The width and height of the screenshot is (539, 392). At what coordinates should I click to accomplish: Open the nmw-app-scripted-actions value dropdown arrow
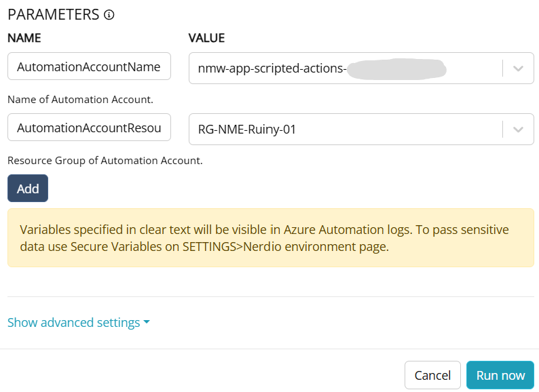point(518,68)
